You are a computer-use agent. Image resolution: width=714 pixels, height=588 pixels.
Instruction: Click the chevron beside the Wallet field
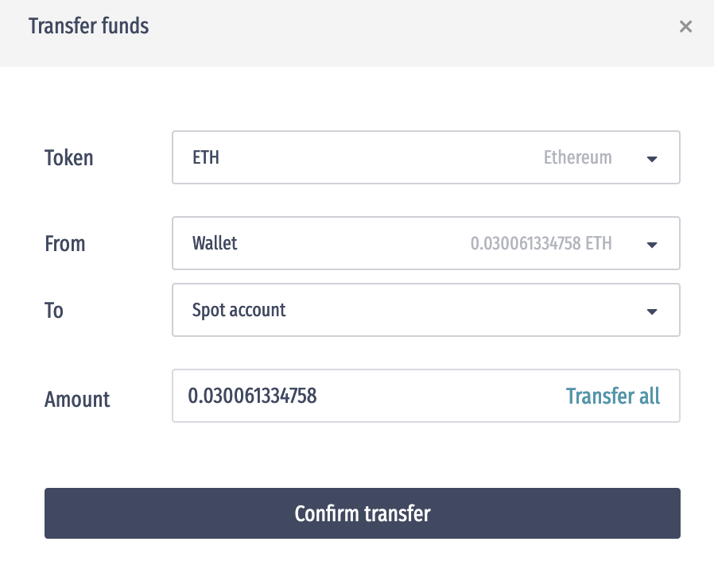point(652,244)
